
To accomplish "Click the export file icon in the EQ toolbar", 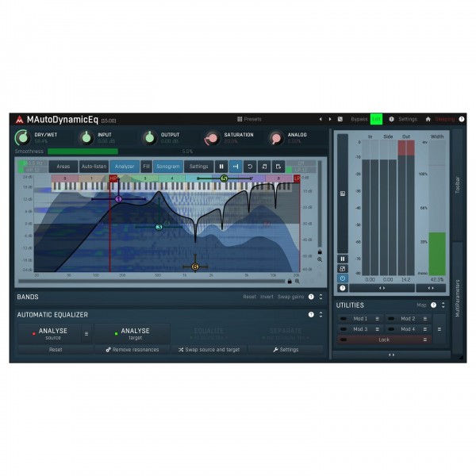I will pos(278,167).
